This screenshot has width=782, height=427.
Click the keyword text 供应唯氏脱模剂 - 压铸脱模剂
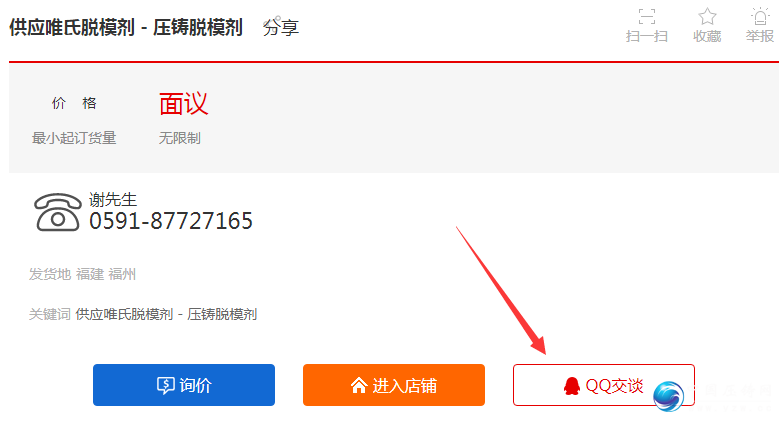tap(167, 314)
